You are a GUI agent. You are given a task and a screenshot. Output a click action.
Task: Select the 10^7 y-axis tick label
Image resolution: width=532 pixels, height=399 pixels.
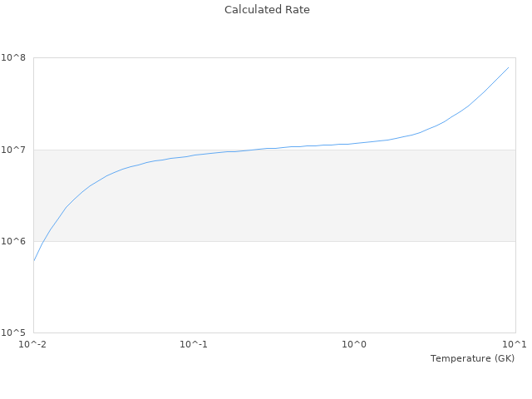click(16, 150)
